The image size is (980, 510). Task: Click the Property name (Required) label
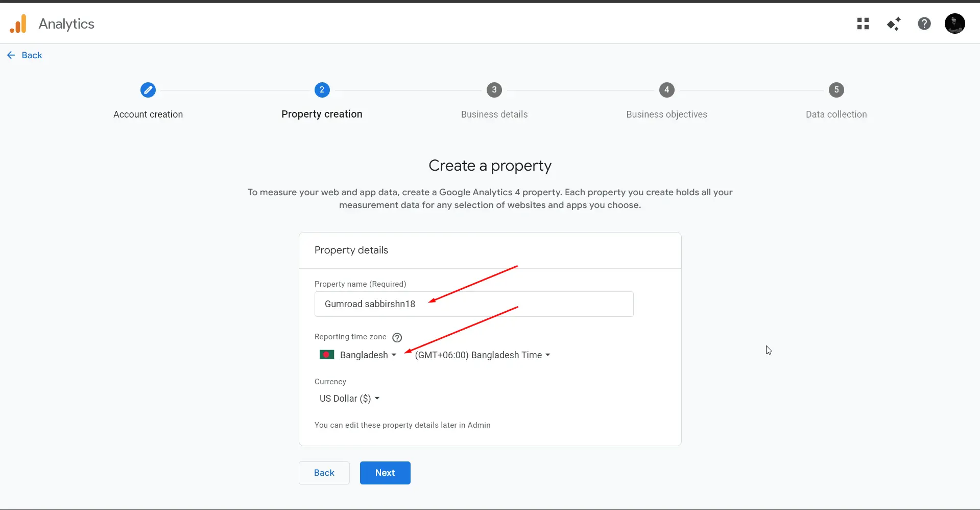point(361,284)
